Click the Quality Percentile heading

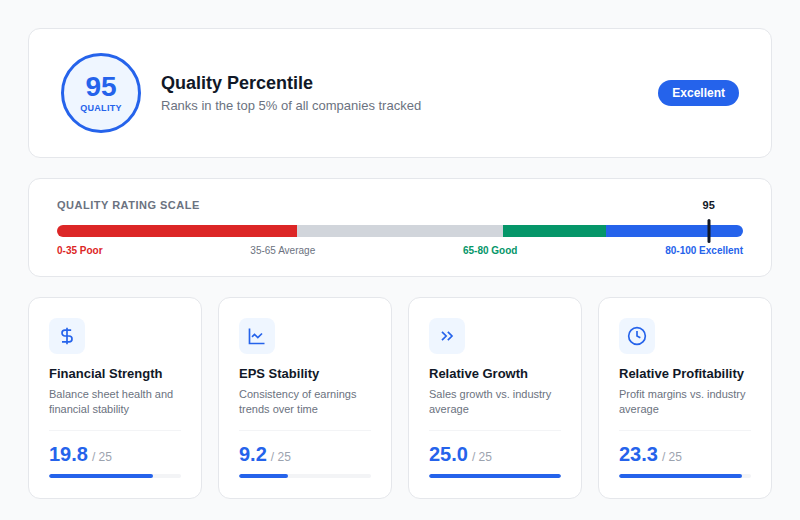[237, 83]
